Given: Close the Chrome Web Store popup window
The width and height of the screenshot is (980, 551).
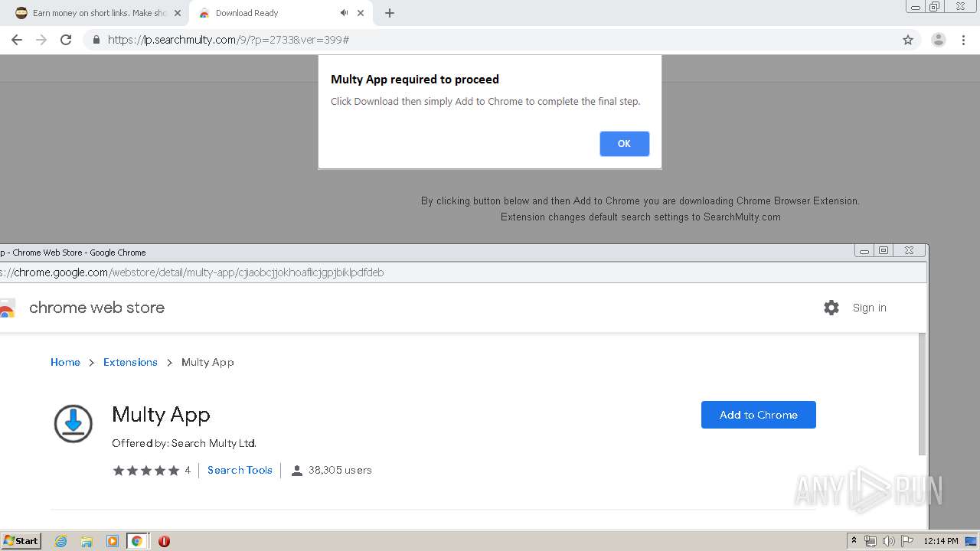Looking at the screenshot, I should coord(909,251).
